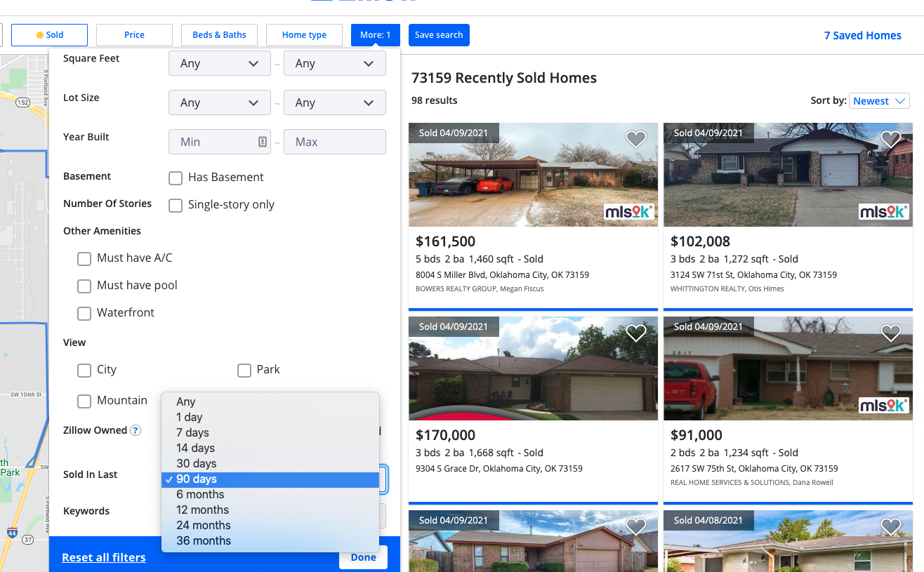
Task: Click heart on 2617 SW 75th St listing
Action: click(890, 333)
